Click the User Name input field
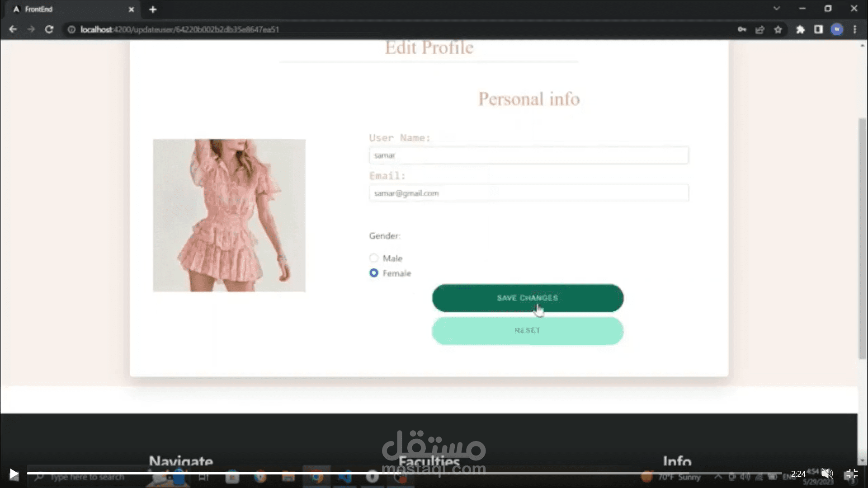This screenshot has height=488, width=868. click(x=528, y=155)
